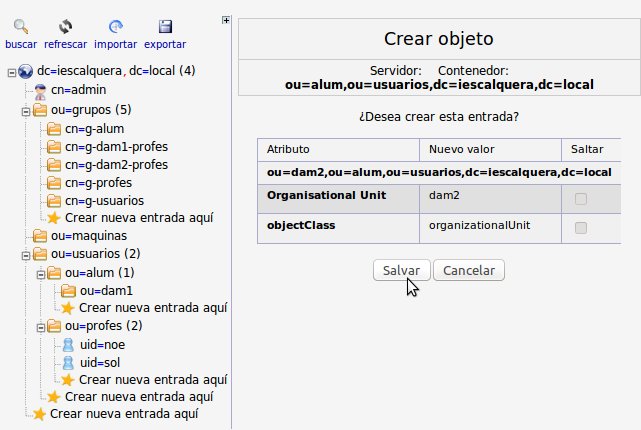Tick Saltar checkbox for objectClass row
Screen dimensions: 641x430
[580, 228]
